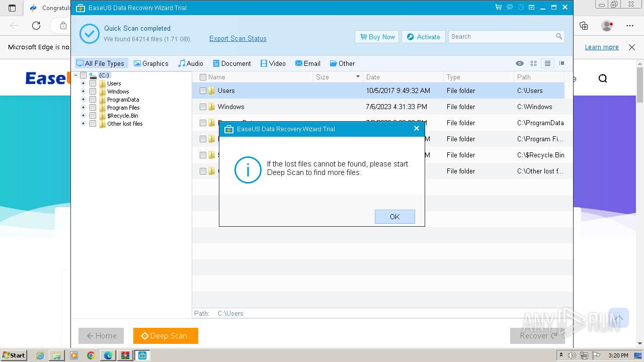
Task: Filter by Graphics files
Action: (x=151, y=63)
